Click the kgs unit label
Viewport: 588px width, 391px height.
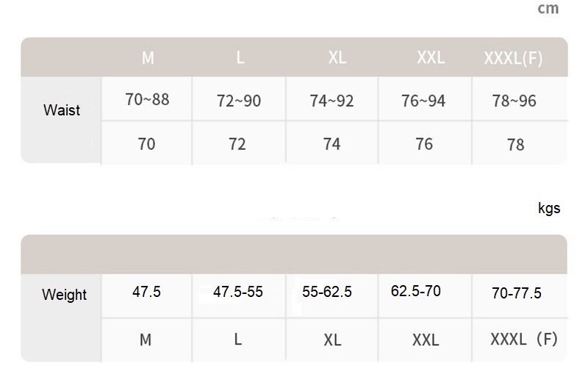[549, 208]
